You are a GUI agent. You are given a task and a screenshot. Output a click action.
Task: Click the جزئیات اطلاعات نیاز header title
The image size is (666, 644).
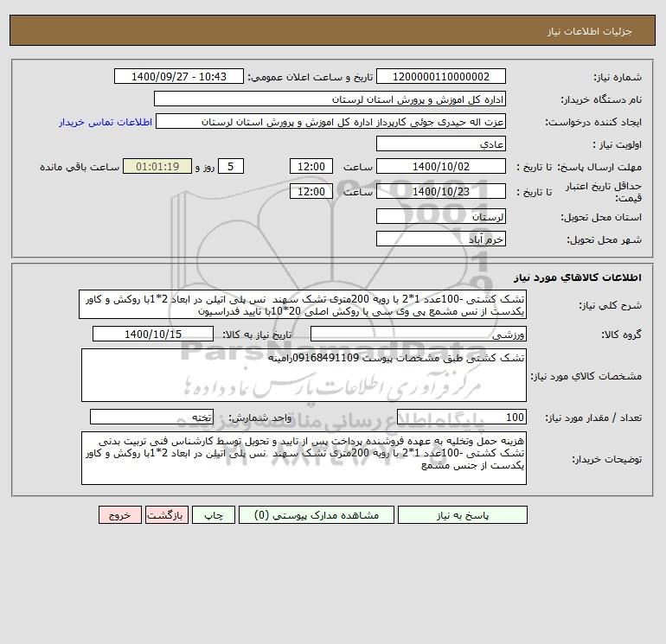[590, 31]
